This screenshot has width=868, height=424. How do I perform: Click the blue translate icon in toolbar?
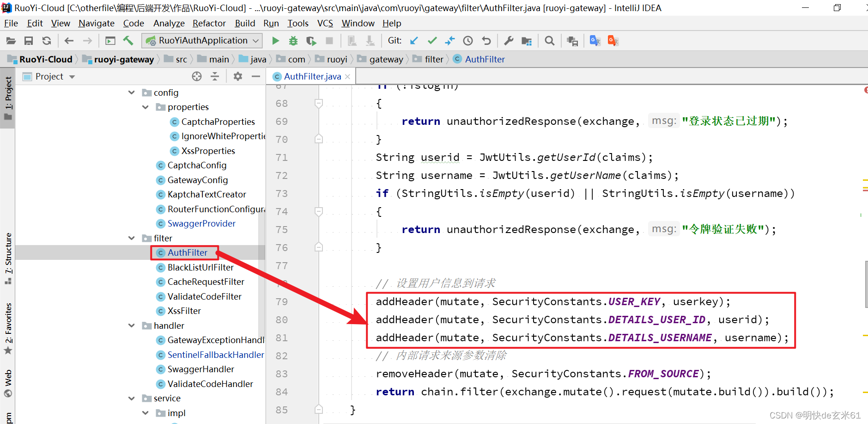pyautogui.click(x=595, y=41)
